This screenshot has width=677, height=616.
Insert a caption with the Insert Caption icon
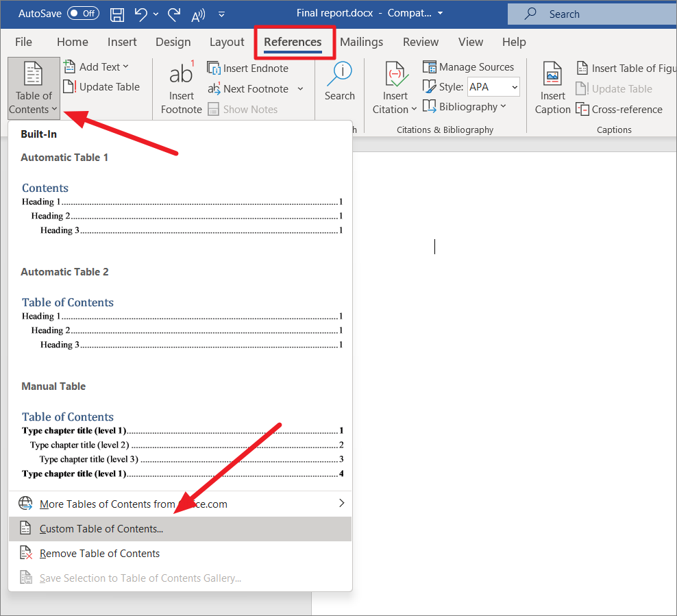[552, 87]
